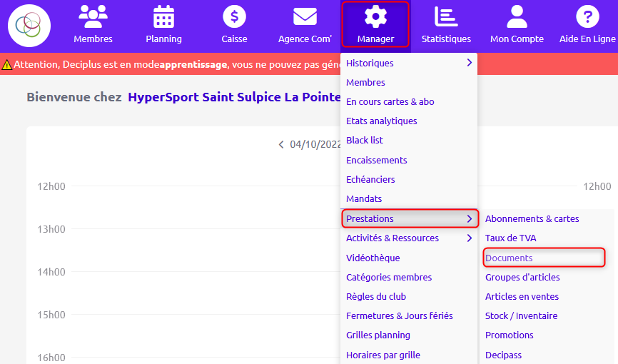
Task: Expand the Prestations submenu arrow
Action: [469, 218]
